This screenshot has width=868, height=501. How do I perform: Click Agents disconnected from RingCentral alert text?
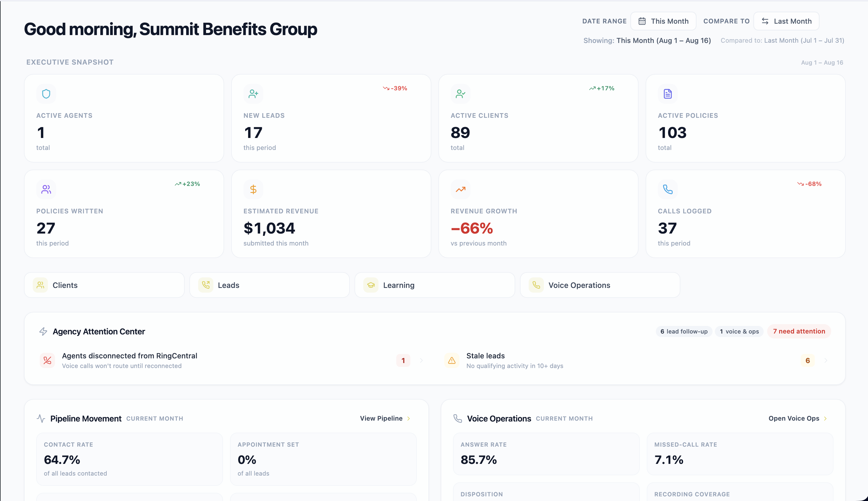129,356
